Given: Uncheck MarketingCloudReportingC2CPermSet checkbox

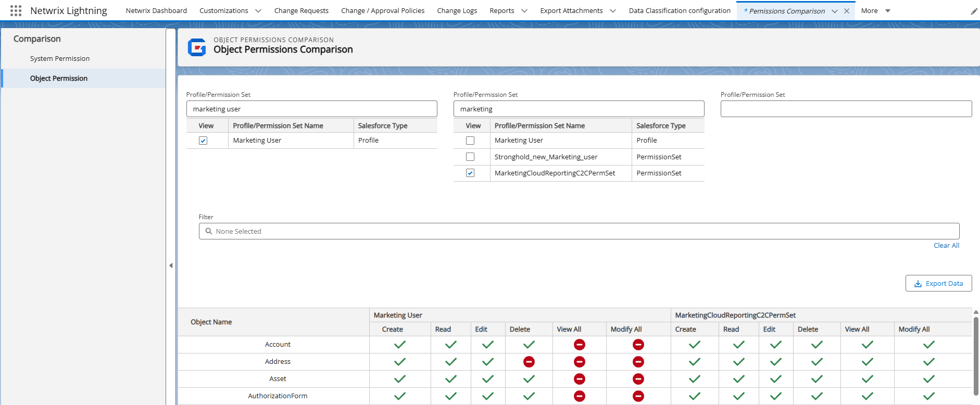Looking at the screenshot, I should tap(470, 173).
